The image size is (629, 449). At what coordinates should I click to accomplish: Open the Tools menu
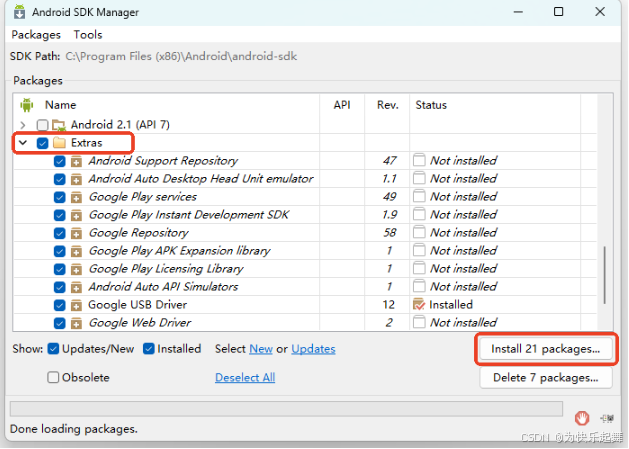click(x=87, y=35)
